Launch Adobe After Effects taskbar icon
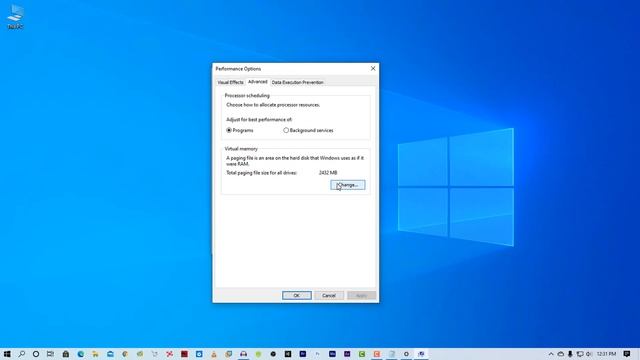The height and width of the screenshot is (360, 640). (347, 354)
